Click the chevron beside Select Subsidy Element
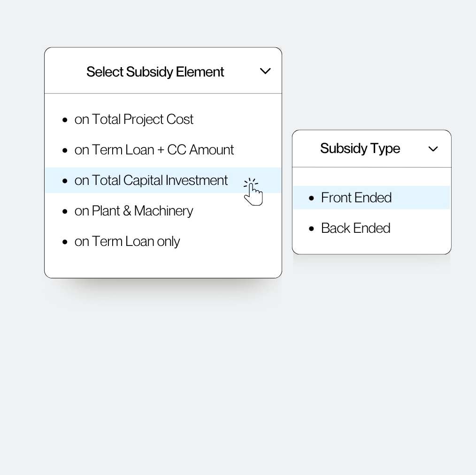The image size is (476, 475). [265, 71]
